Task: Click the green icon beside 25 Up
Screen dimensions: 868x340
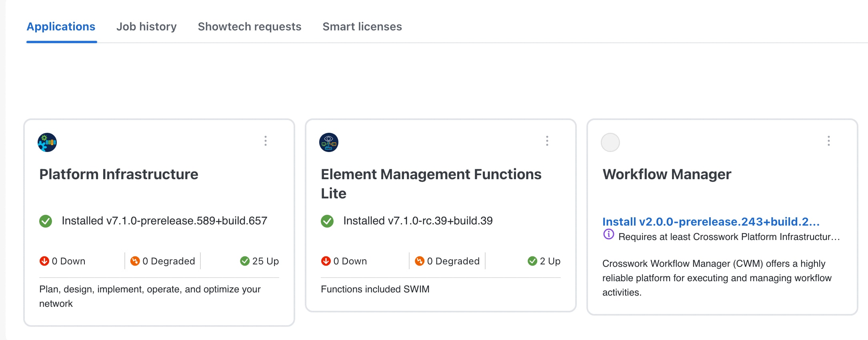Action: 245,261
